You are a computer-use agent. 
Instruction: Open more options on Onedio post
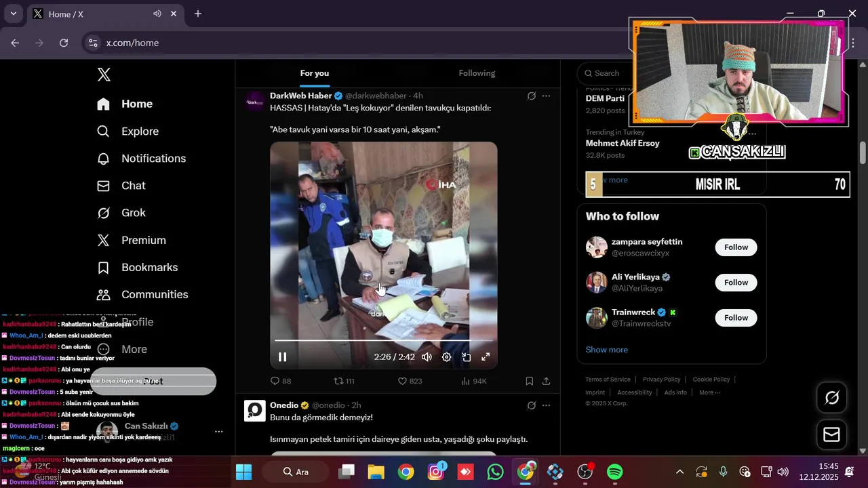coord(546,405)
